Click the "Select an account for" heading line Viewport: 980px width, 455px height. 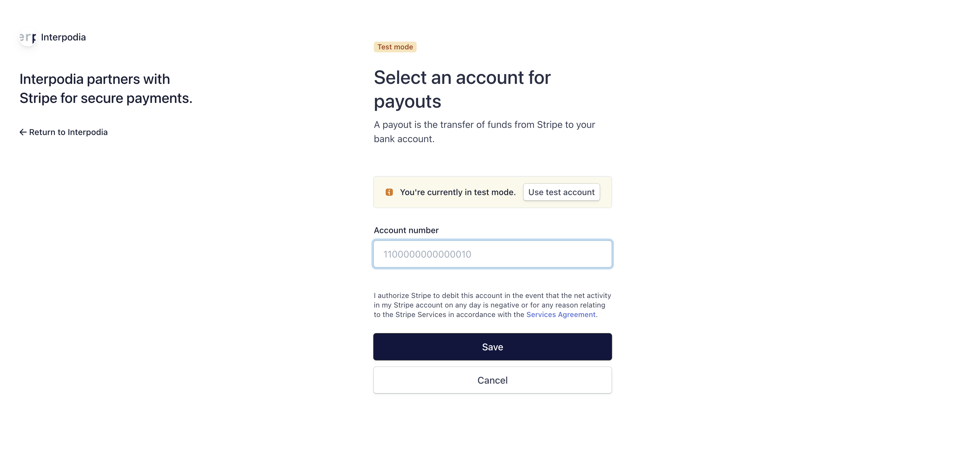click(x=462, y=78)
